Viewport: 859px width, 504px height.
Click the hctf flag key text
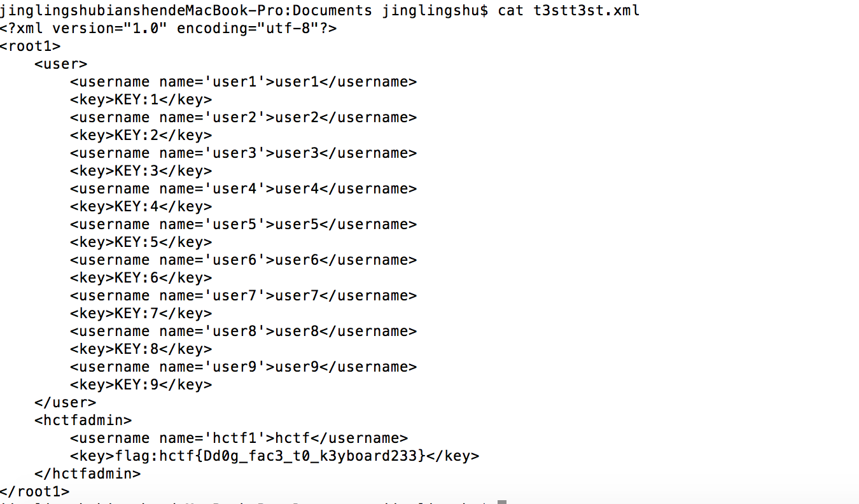pyautogui.click(x=270, y=456)
